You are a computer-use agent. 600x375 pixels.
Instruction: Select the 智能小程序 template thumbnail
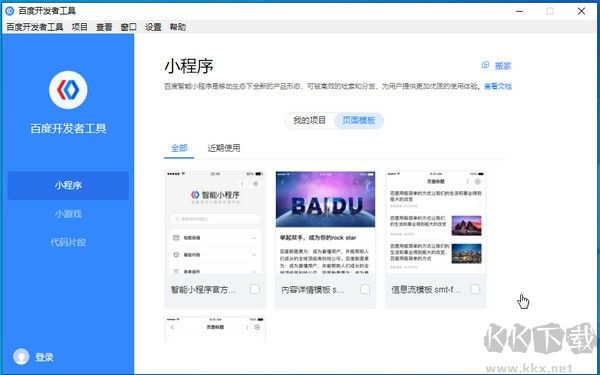click(215, 222)
